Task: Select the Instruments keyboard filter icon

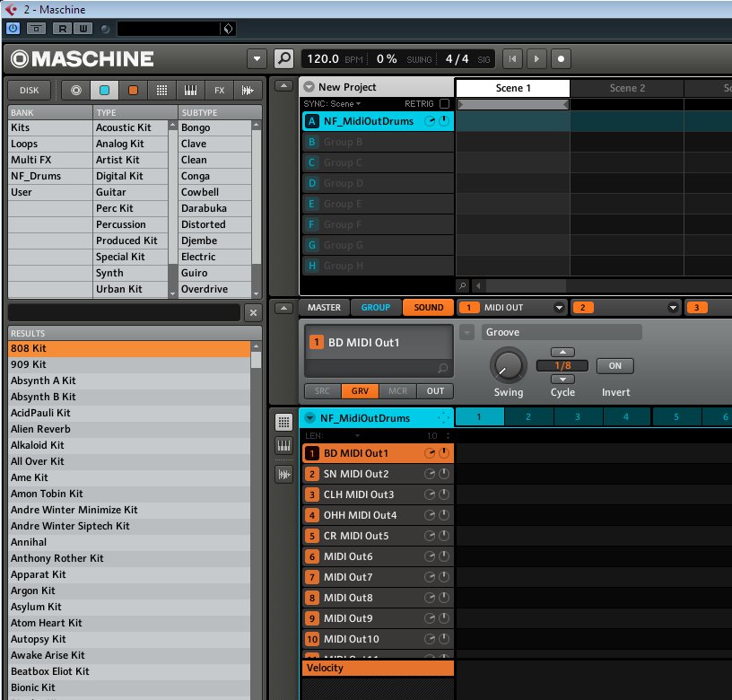Action: pyautogui.click(x=190, y=90)
